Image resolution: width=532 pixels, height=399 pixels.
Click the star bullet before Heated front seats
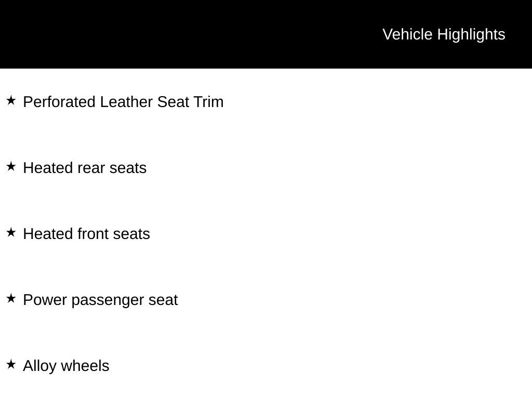[x=11, y=232]
